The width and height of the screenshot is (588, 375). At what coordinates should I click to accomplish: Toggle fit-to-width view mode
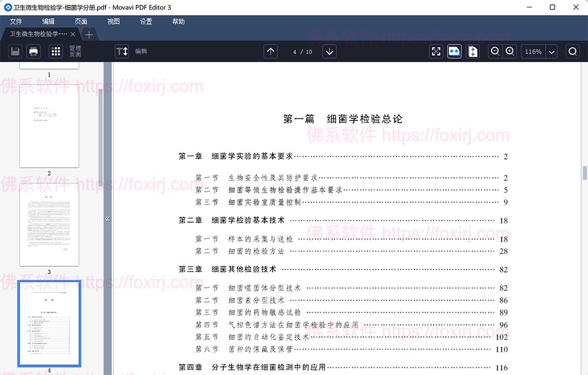click(454, 51)
